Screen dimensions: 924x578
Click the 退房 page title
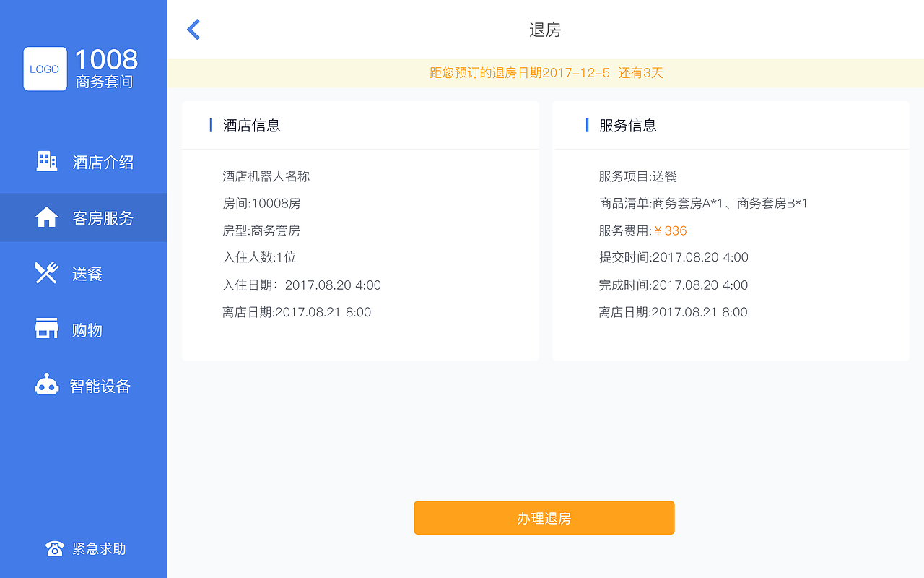coord(545,30)
